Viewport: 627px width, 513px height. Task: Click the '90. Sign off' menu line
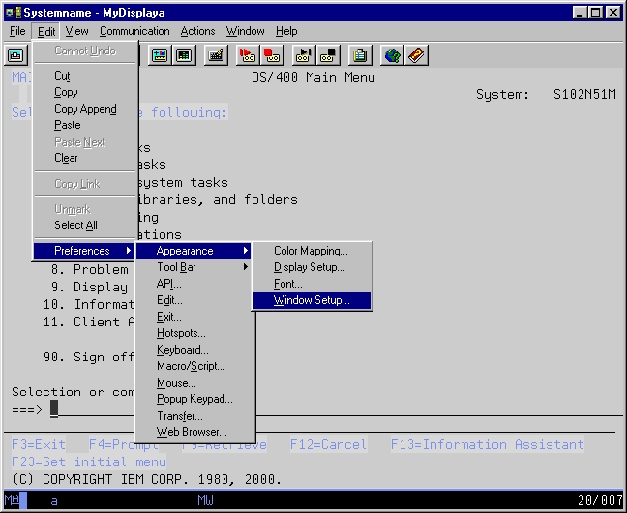pos(89,357)
